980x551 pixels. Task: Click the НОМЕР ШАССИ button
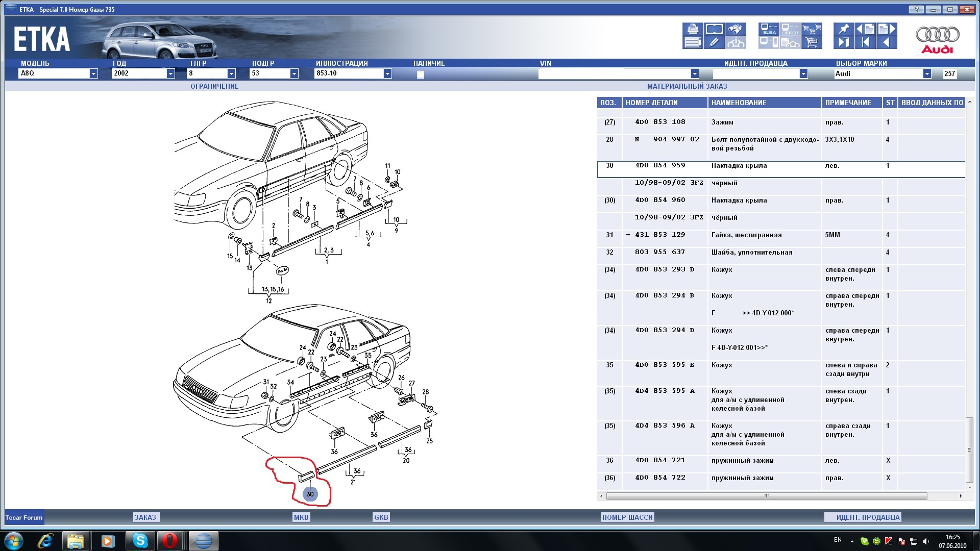tap(627, 517)
